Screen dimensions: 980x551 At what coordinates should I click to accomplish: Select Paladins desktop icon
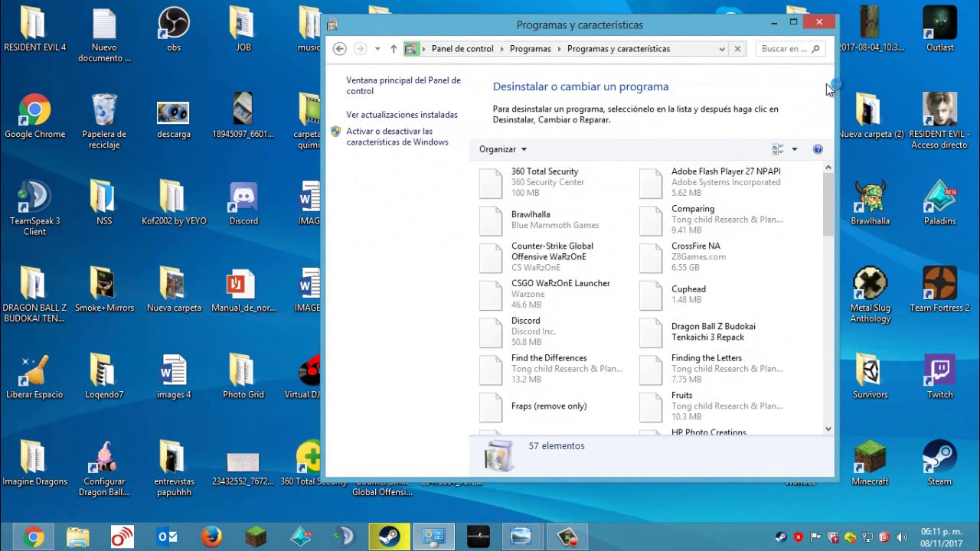pos(940,204)
